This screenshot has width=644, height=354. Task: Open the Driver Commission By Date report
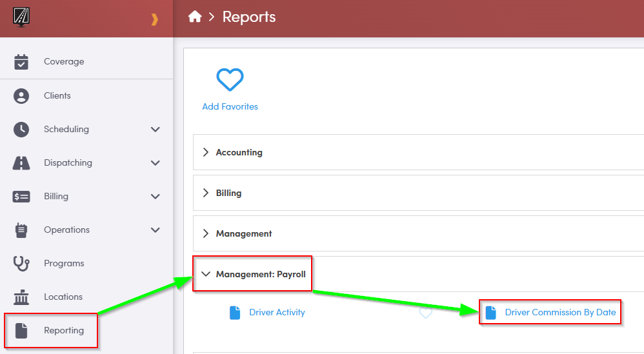point(560,313)
